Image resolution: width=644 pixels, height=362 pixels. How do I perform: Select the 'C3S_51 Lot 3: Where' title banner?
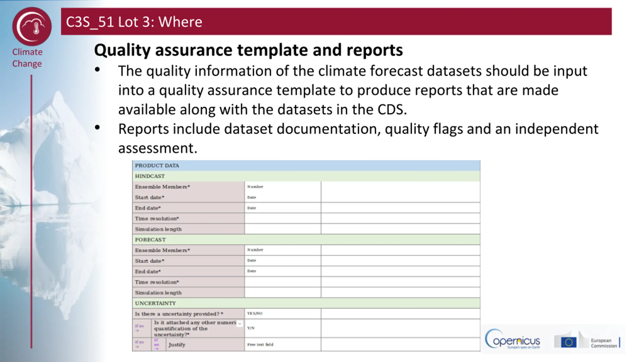point(336,21)
